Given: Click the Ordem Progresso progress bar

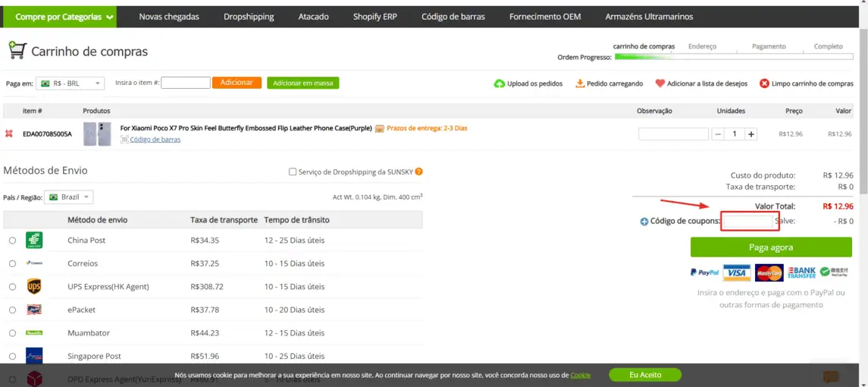Looking at the screenshot, I should [734, 57].
